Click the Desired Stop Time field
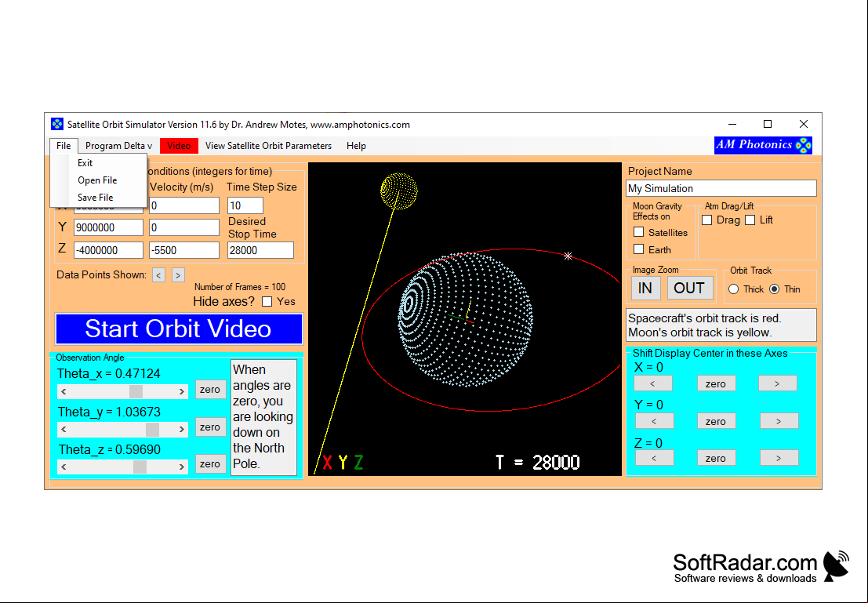Viewport: 868px width, 603px height. coord(261,250)
